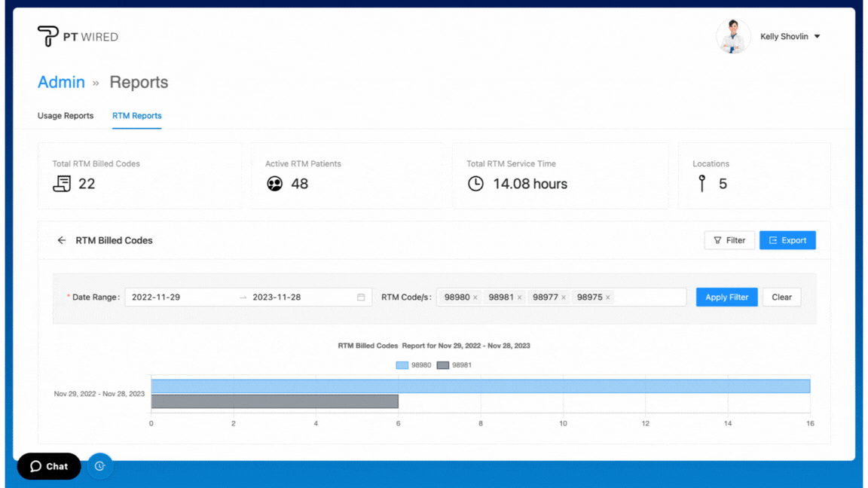Image resolution: width=868 pixels, height=488 pixels.
Task: Click the Clear button
Action: point(781,297)
